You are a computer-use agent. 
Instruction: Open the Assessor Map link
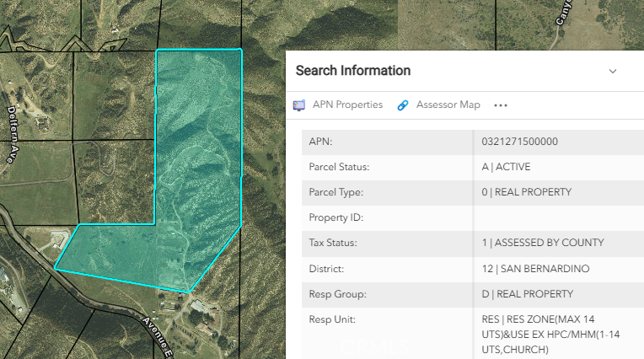click(448, 105)
